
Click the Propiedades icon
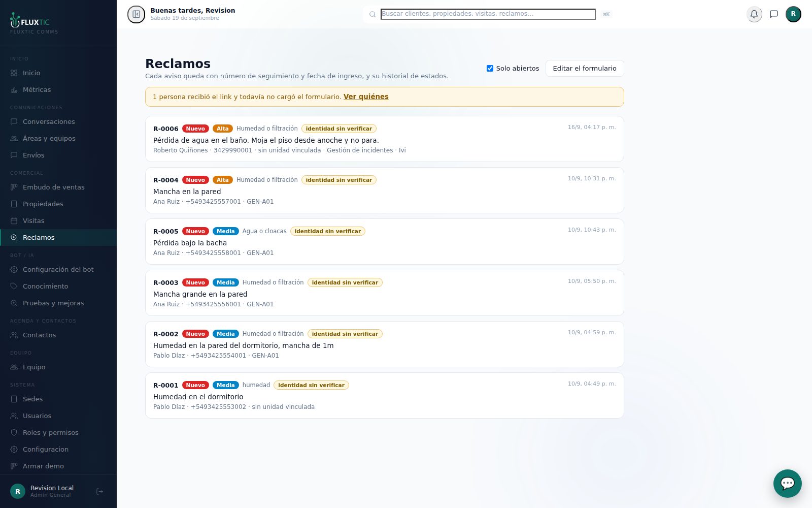pos(14,204)
